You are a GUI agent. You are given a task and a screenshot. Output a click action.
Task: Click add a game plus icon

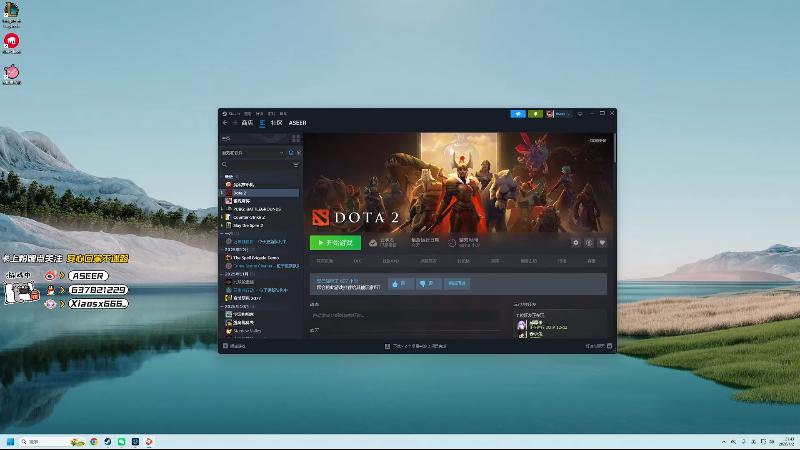[x=226, y=346]
